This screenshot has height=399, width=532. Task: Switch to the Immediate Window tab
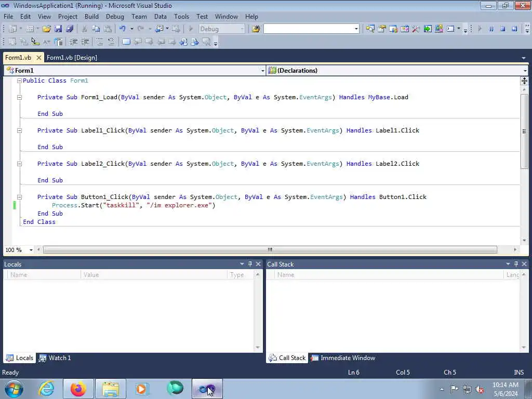(x=343, y=358)
